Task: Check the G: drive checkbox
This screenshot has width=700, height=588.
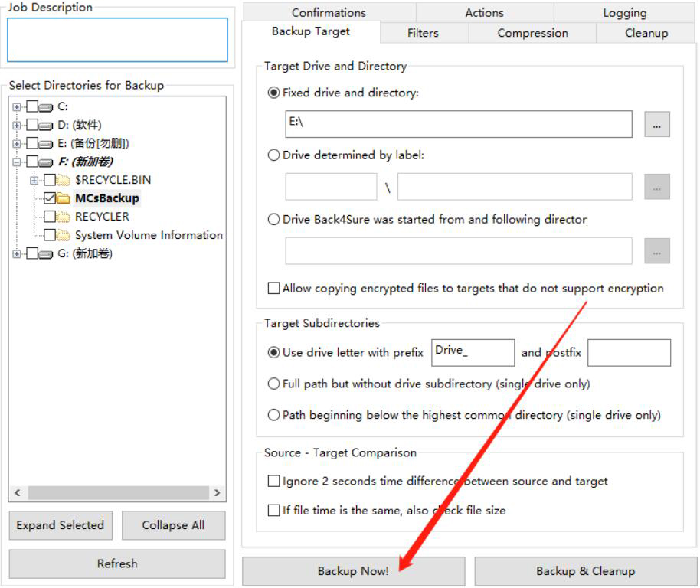Action: pyautogui.click(x=32, y=253)
